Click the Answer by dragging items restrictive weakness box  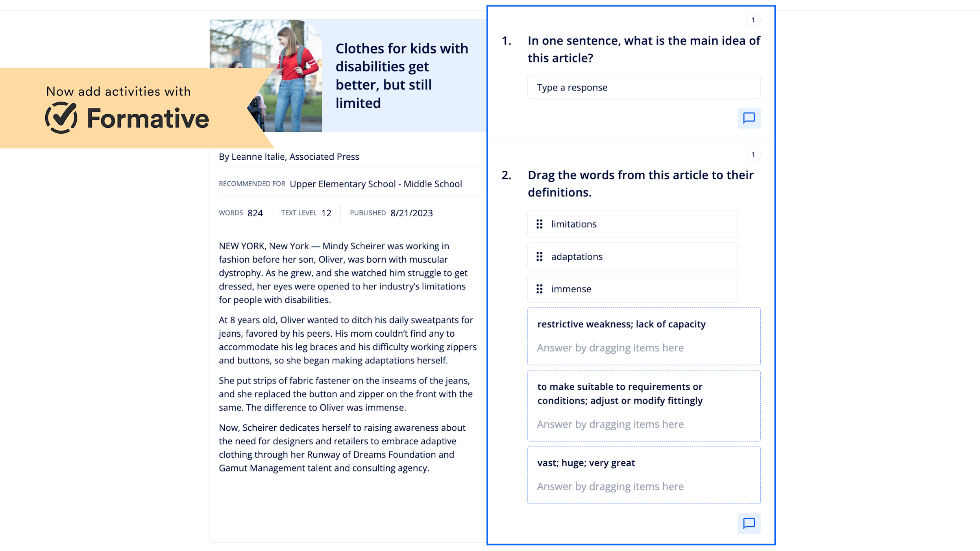(643, 347)
